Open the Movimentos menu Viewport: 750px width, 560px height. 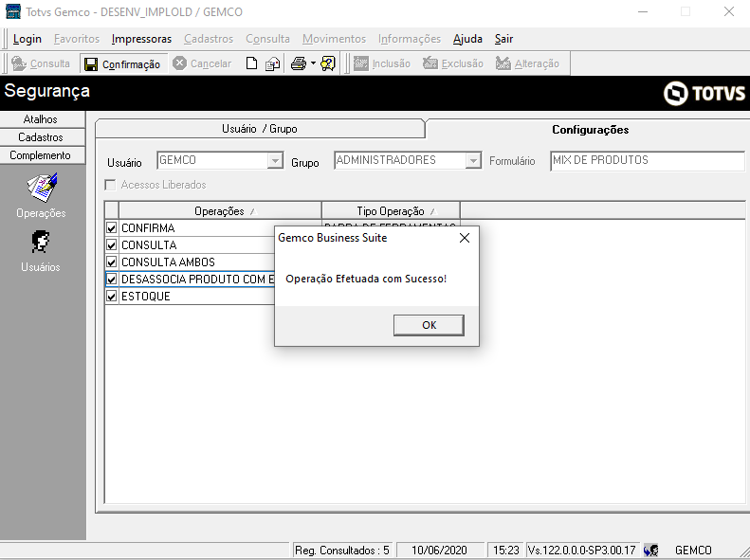pyautogui.click(x=334, y=39)
